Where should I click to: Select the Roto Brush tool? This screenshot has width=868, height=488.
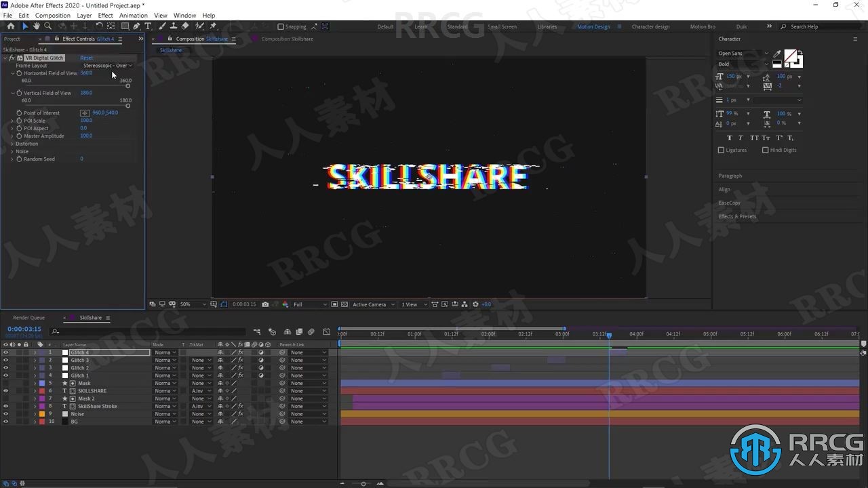200,26
